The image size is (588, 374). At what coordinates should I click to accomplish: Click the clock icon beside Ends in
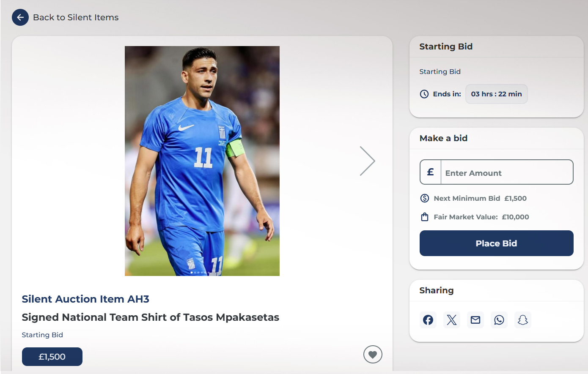point(424,94)
